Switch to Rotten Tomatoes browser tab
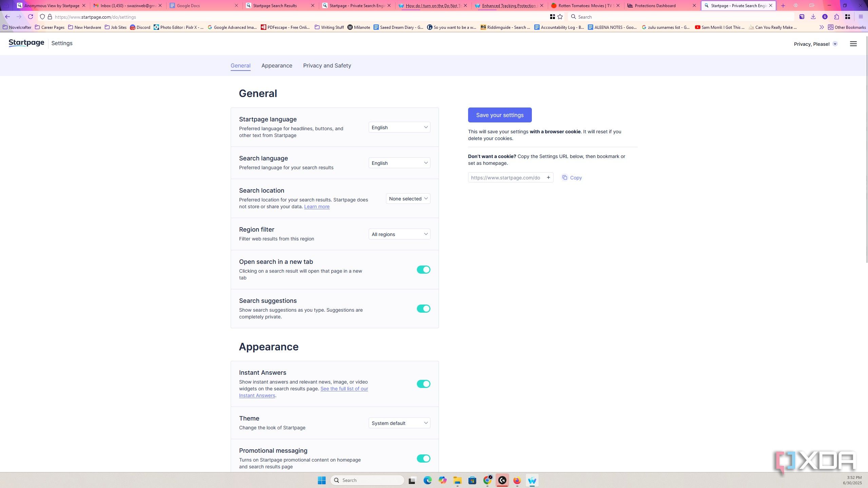 point(585,5)
